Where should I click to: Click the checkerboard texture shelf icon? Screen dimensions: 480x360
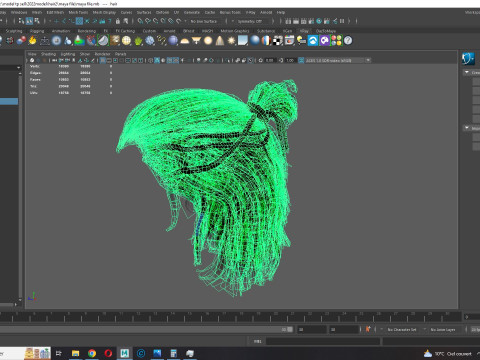coord(278,41)
